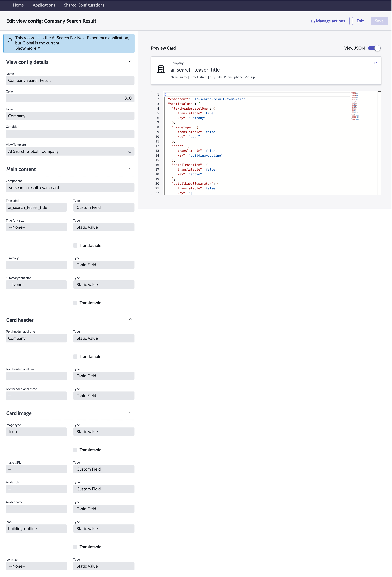This screenshot has height=577, width=392.
Task: Click the Order field showing 300
Action: 70,98
